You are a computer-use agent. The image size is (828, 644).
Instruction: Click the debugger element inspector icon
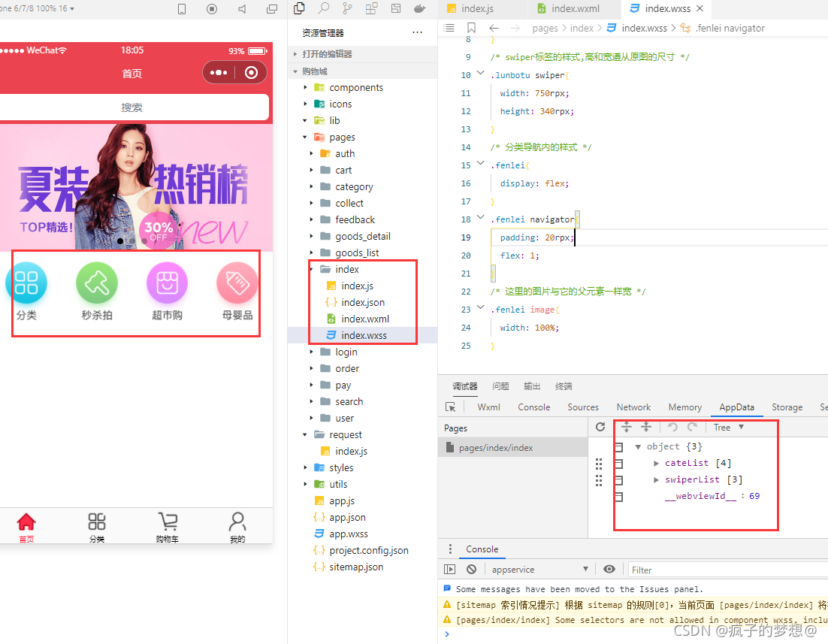point(450,407)
